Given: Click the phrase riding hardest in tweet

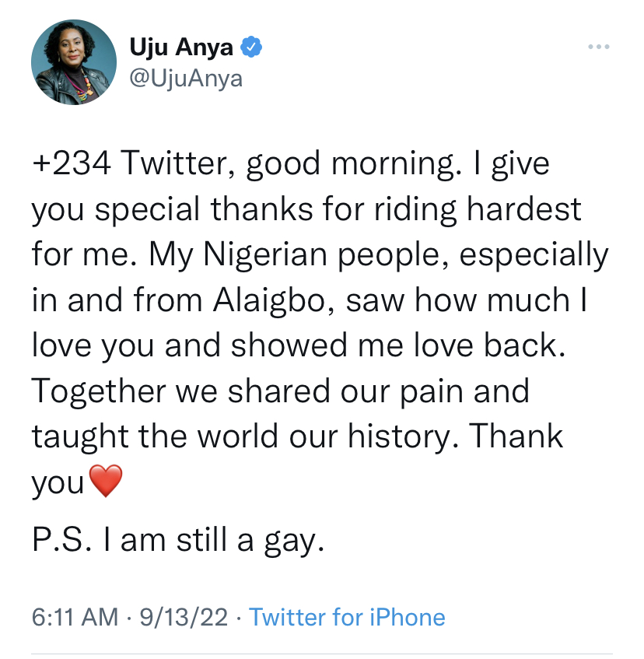Looking at the screenshot, I should point(478,209).
